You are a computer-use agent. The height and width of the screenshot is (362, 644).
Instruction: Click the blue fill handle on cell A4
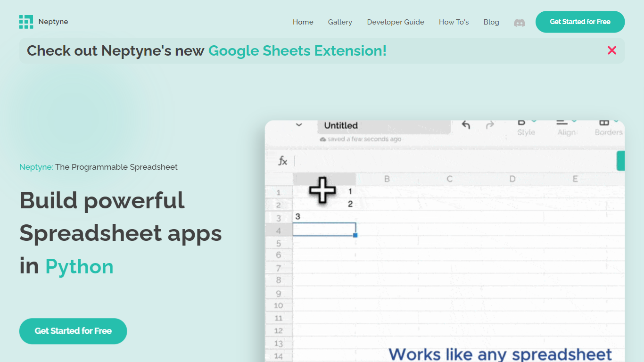[x=355, y=235]
